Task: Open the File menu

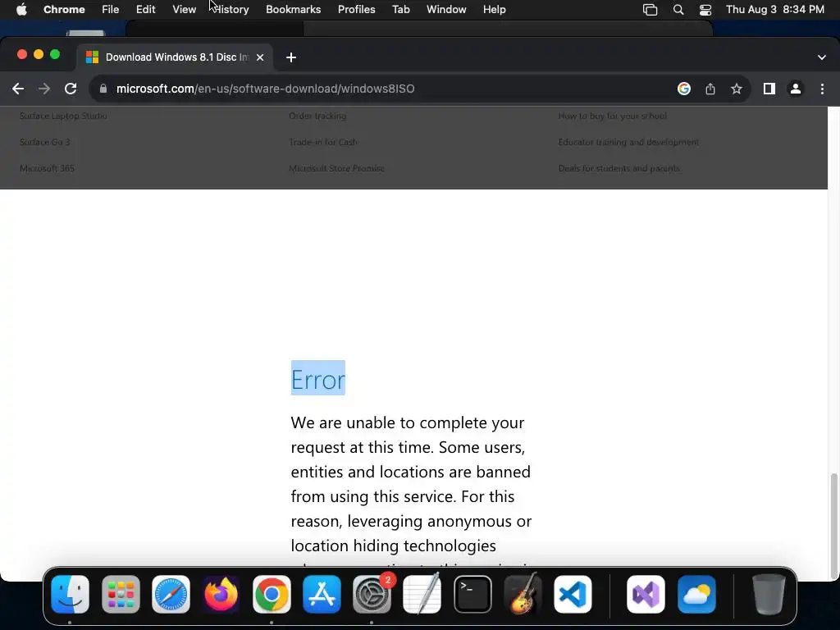Action: tap(111, 10)
